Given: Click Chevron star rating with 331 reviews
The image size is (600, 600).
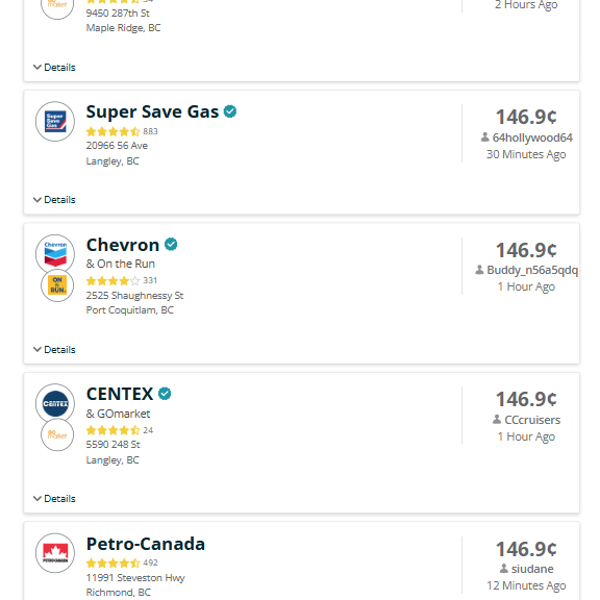Looking at the screenshot, I should 113,281.
